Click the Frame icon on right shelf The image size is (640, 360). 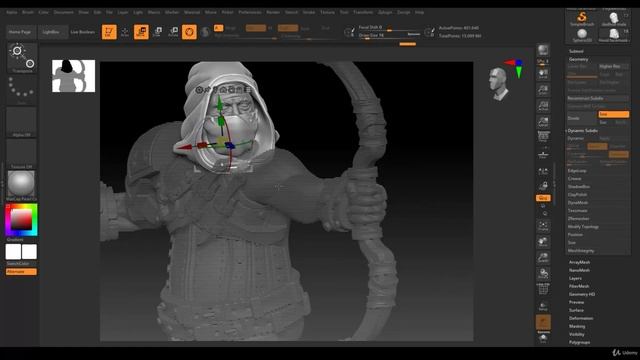coord(543,226)
